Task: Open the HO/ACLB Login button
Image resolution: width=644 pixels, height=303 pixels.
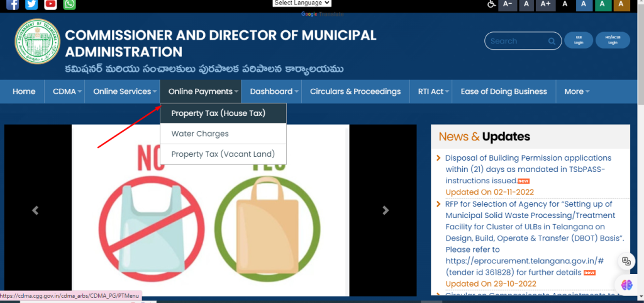Action: click(x=613, y=40)
